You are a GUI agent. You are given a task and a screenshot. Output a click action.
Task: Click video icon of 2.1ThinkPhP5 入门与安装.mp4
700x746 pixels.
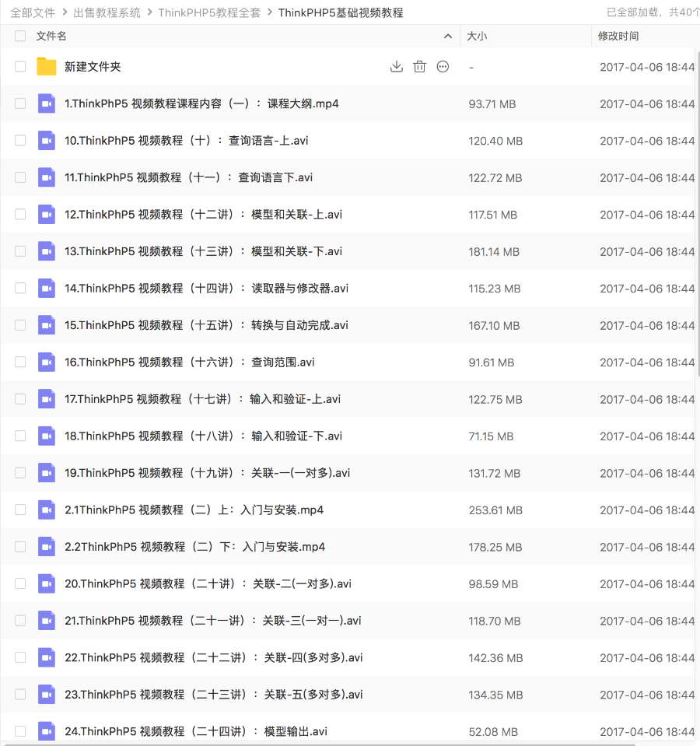point(47,510)
